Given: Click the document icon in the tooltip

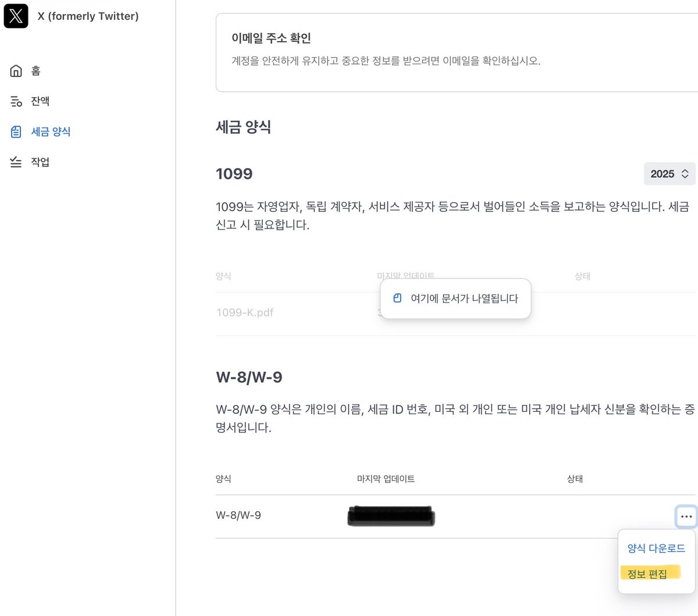Looking at the screenshot, I should click(397, 297).
